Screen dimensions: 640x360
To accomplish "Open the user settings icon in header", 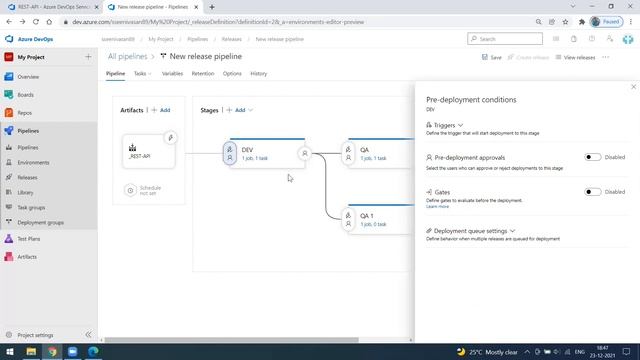I will click(609, 39).
